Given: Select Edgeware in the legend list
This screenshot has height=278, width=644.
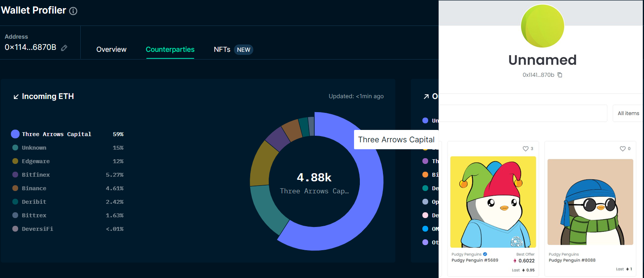Looking at the screenshot, I should pyautogui.click(x=36, y=161).
